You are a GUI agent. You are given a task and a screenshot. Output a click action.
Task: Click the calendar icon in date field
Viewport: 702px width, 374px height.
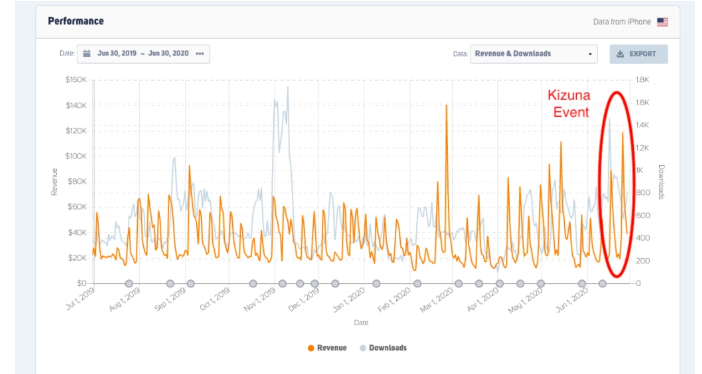point(87,54)
